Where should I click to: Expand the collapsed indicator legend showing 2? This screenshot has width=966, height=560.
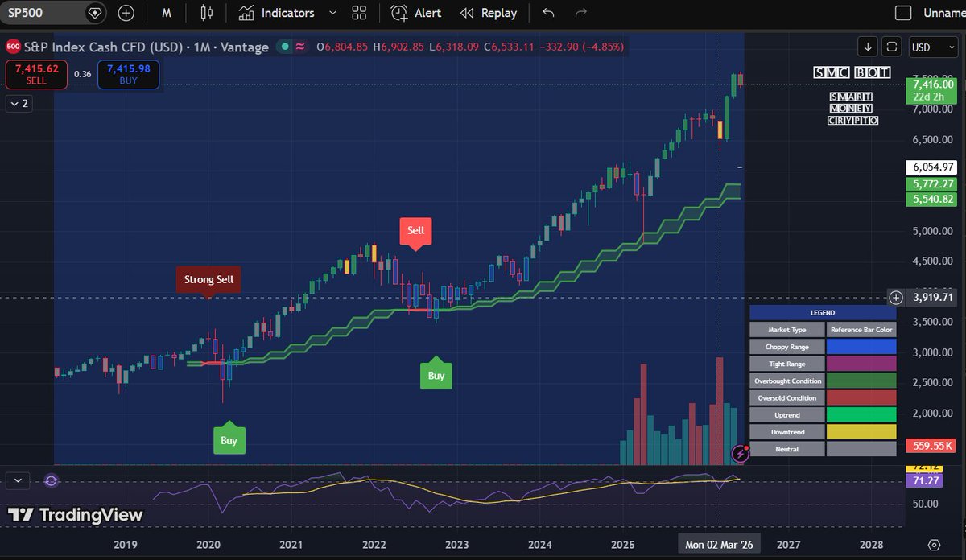[19, 104]
